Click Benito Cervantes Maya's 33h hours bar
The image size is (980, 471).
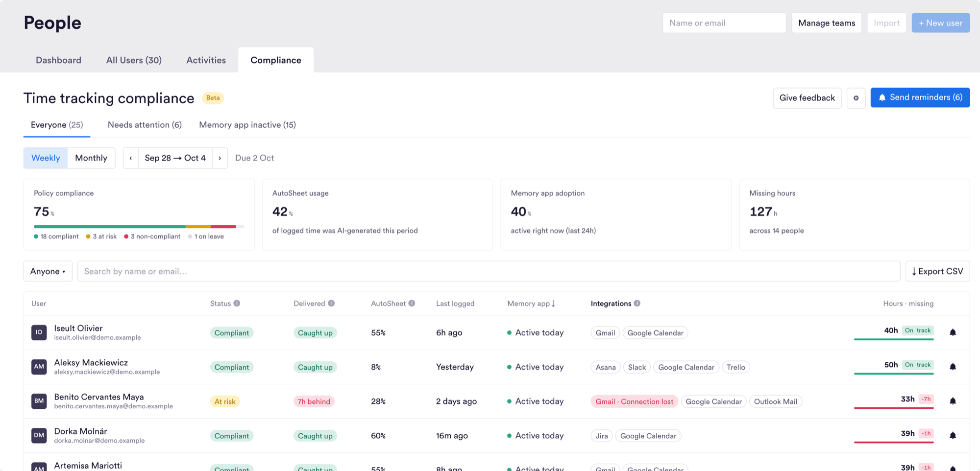(894, 407)
